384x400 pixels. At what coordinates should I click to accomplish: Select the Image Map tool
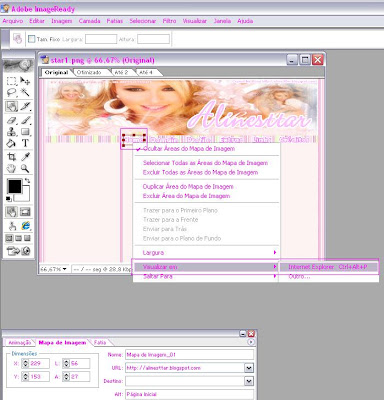pyautogui.click(x=12, y=106)
